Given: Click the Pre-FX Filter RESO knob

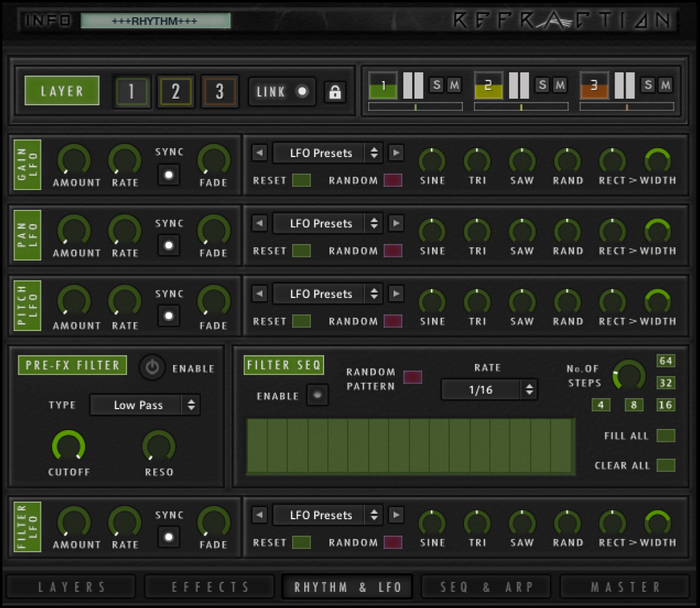Looking at the screenshot, I should pyautogui.click(x=159, y=446).
